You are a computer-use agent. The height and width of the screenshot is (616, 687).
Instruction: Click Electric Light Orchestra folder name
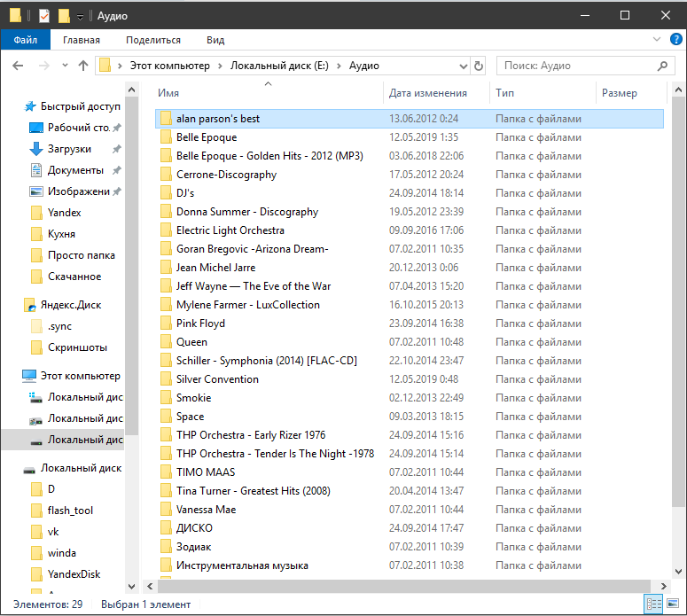(x=230, y=230)
